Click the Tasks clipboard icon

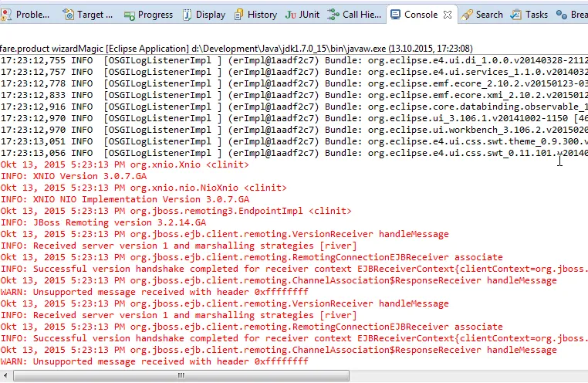pyautogui.click(x=516, y=15)
